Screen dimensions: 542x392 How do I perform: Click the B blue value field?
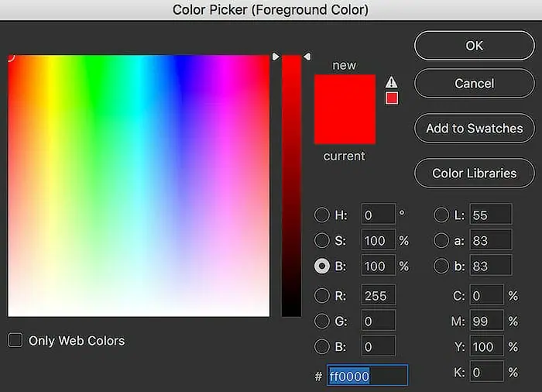(x=379, y=346)
